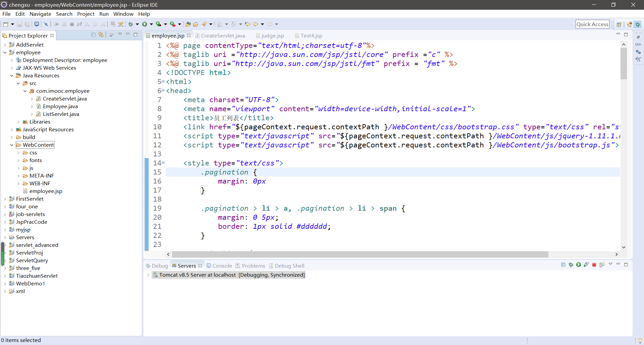Close the Servers view tab

200,266
